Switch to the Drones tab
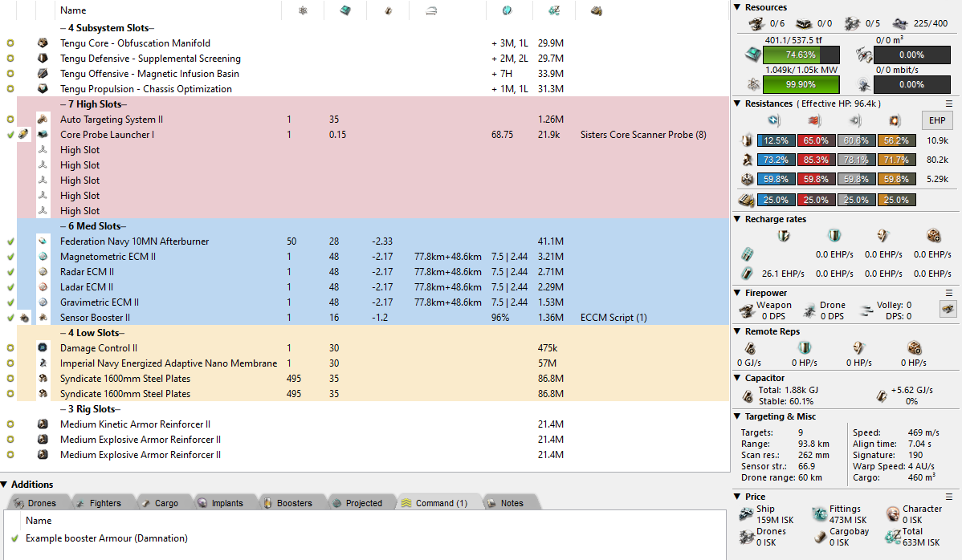The image size is (962, 560). tap(35, 503)
